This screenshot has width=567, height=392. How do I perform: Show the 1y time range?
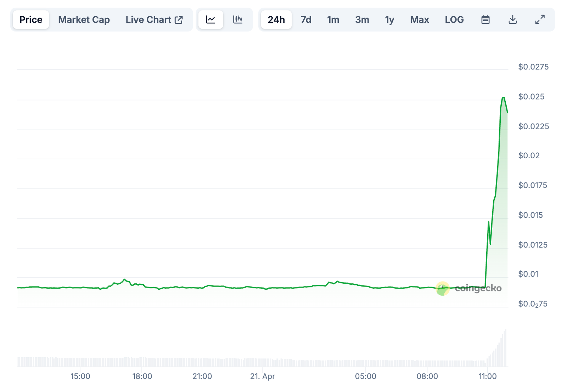coord(389,19)
